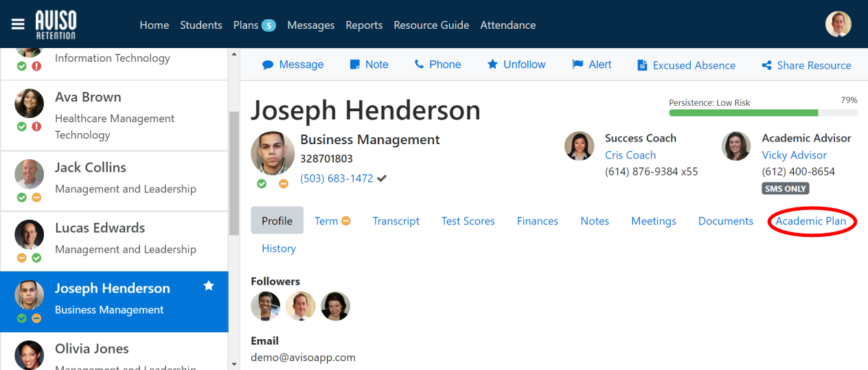Open the History tab
Image resolution: width=868 pixels, height=370 pixels.
[279, 248]
